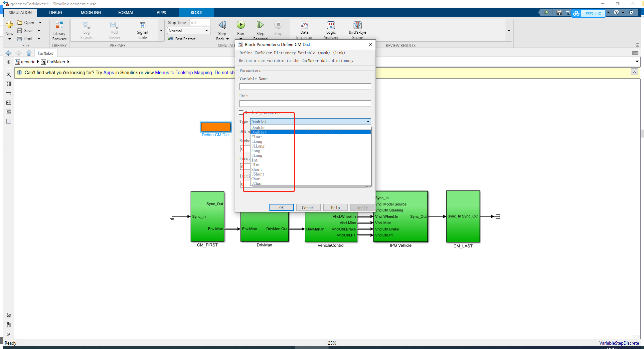Screen dimensions: 644x349
Task: Click Cancel in the Block Parameters dialog
Action: (x=308, y=207)
